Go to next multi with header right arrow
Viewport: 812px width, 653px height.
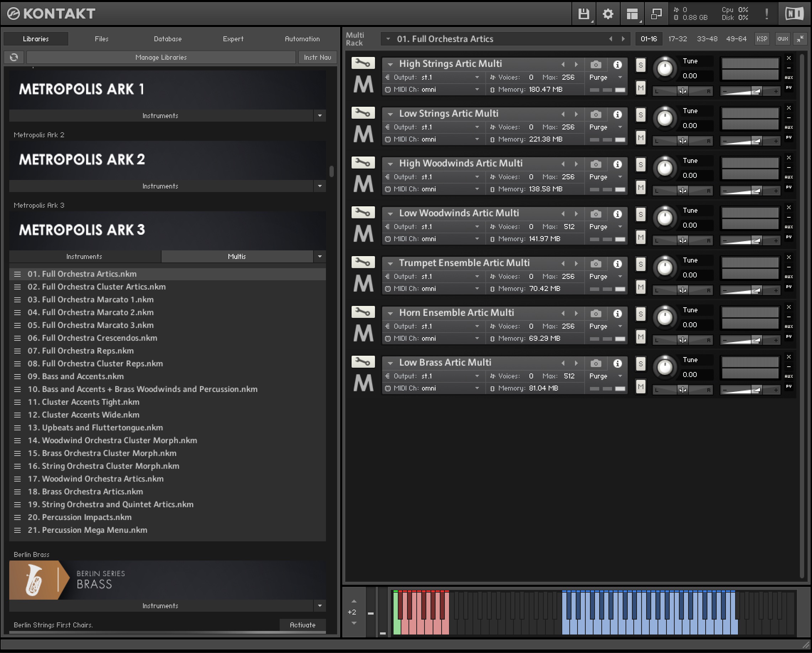coord(623,39)
